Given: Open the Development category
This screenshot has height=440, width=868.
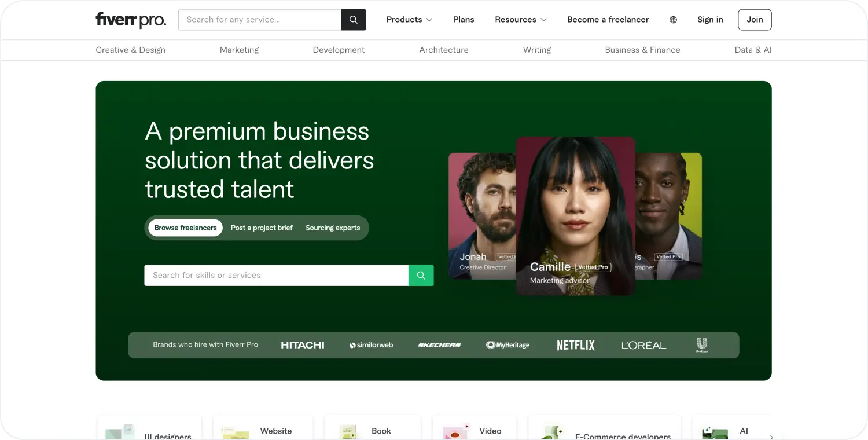Looking at the screenshot, I should 339,50.
